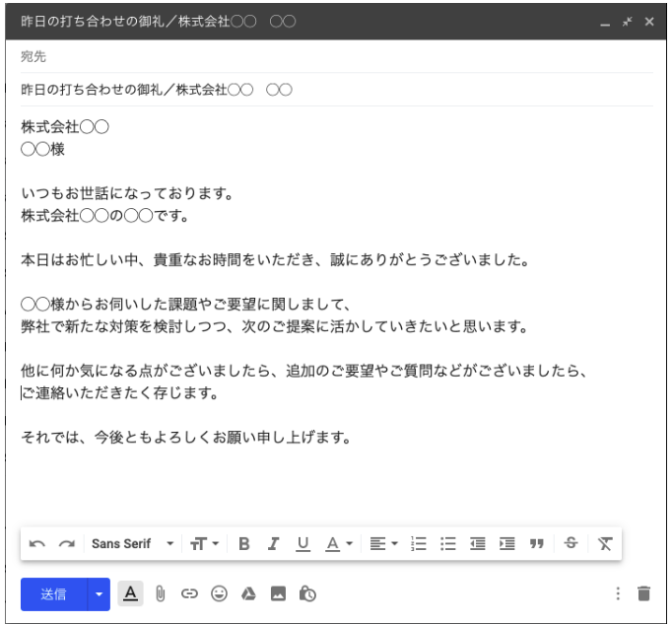Image resolution: width=672 pixels, height=624 pixels.
Task: Toggle underline formatting
Action: click(x=302, y=543)
